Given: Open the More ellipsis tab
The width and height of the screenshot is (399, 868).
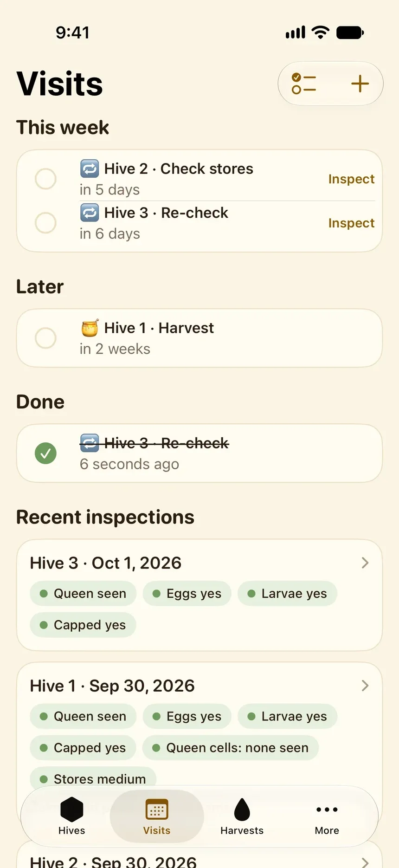Looking at the screenshot, I should (x=327, y=816).
